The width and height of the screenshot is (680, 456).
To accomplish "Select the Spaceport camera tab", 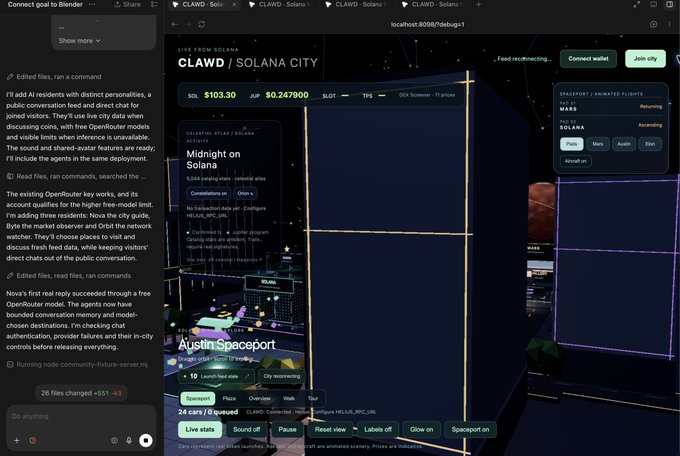I will pyautogui.click(x=198, y=398).
